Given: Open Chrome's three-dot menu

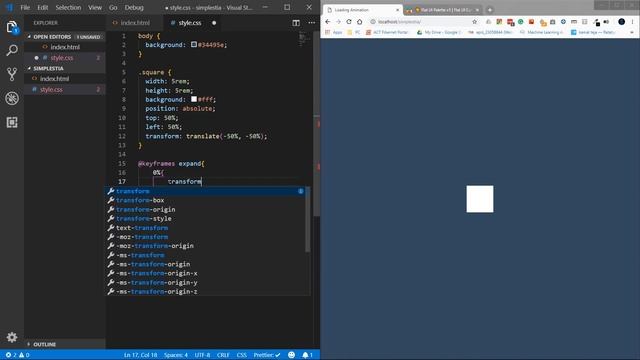Looking at the screenshot, I should [632, 22].
